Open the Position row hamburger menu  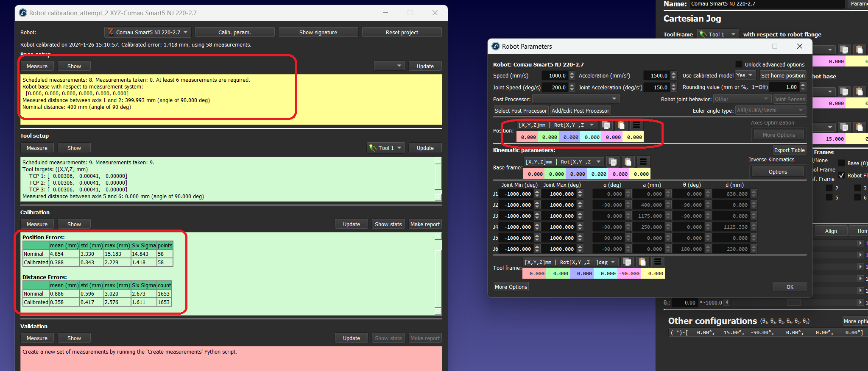click(x=636, y=125)
